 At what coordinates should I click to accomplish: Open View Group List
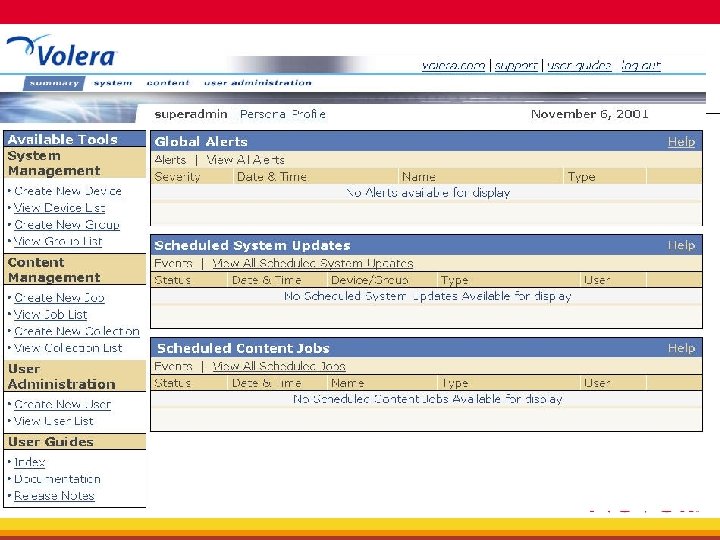pos(58,241)
